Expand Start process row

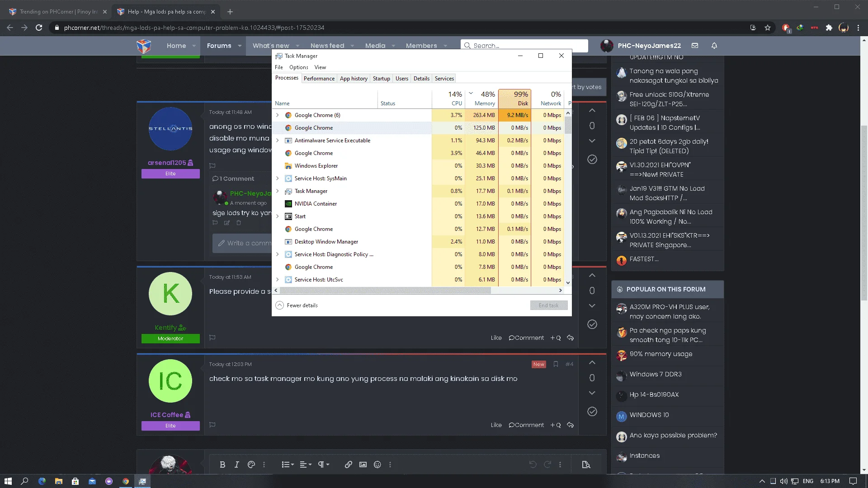(278, 216)
